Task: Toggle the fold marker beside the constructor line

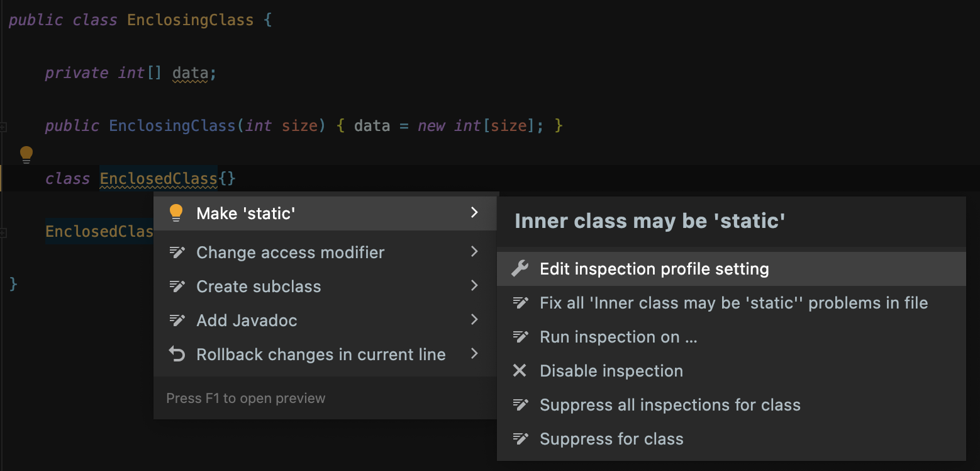Action: [3, 127]
